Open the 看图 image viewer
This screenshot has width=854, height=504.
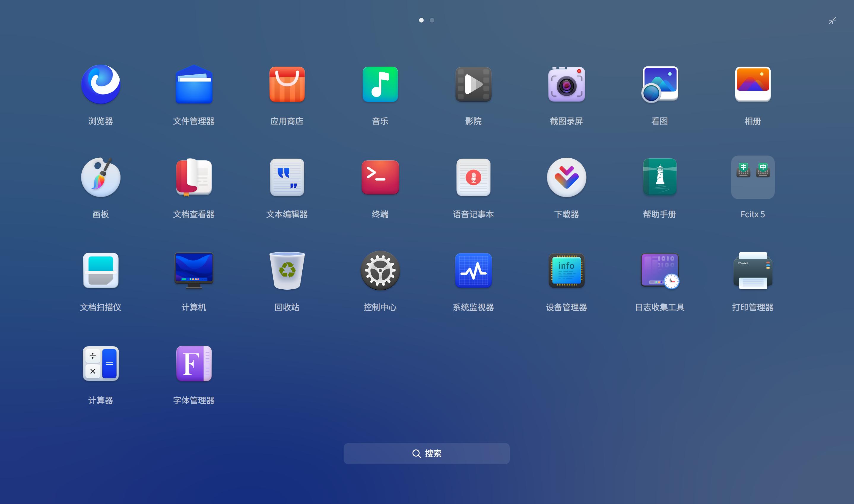pos(659,84)
